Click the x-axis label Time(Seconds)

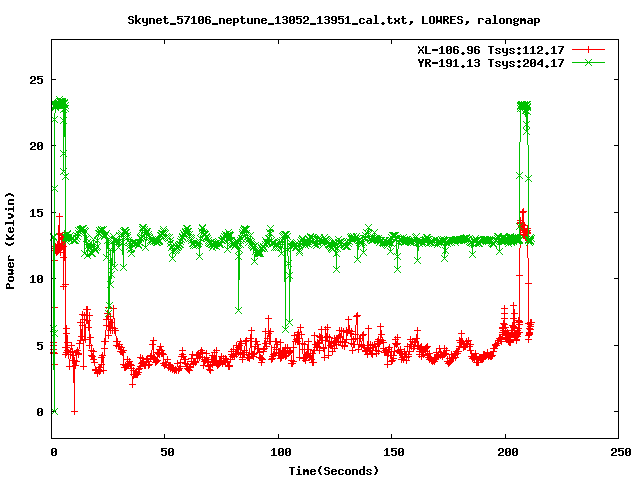tap(333, 471)
